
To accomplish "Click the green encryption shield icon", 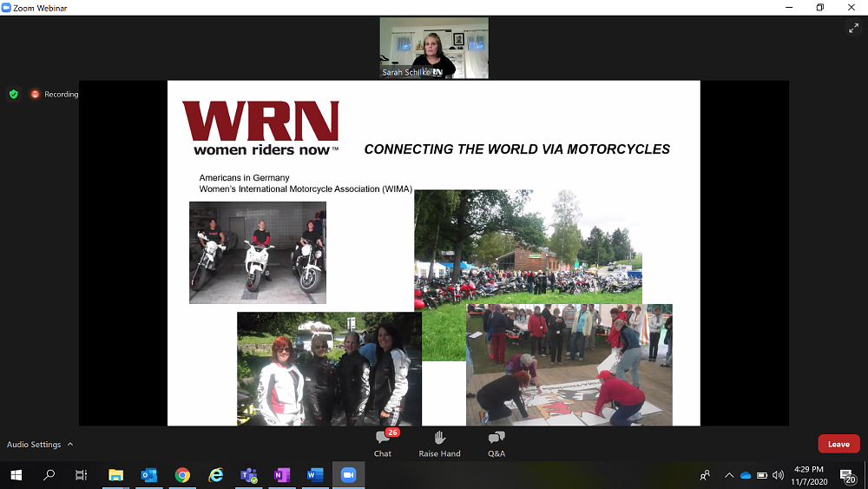I will [x=14, y=94].
